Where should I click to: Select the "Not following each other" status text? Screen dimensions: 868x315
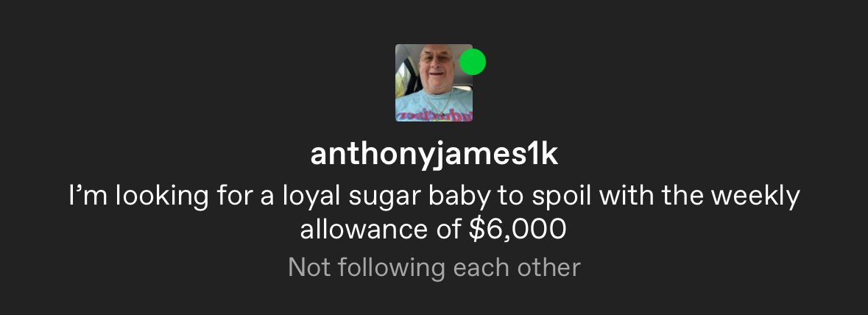click(434, 267)
